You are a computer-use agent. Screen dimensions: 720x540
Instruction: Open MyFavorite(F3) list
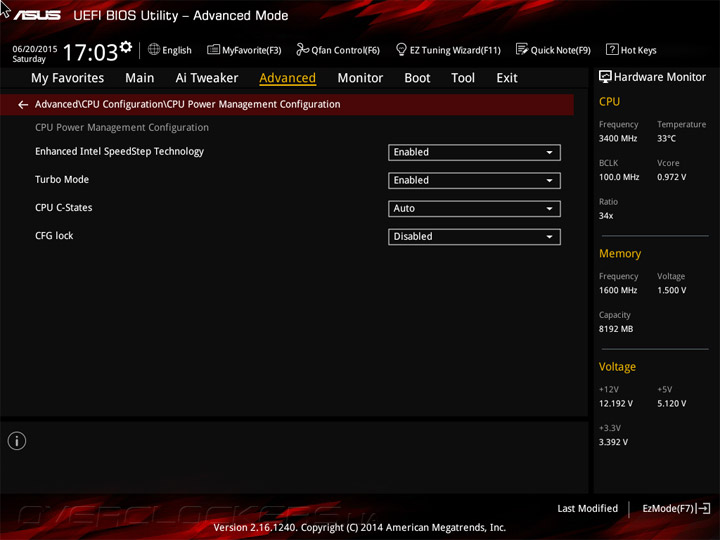pyautogui.click(x=244, y=50)
